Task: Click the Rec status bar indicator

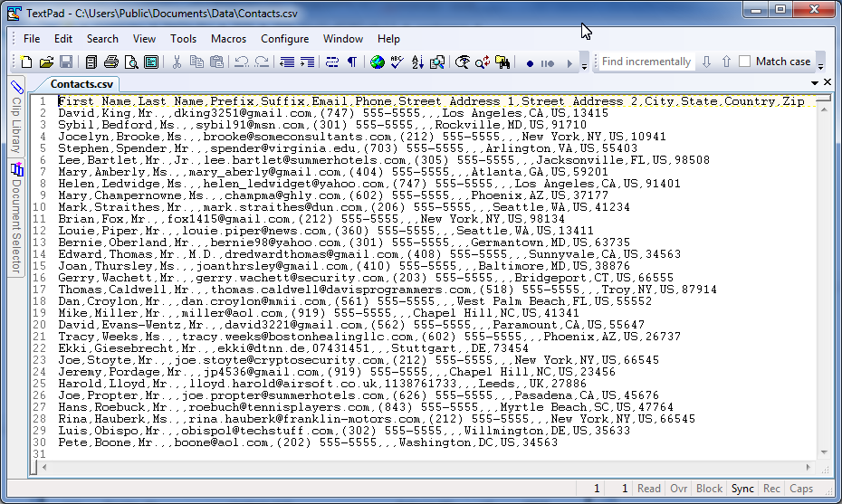Action: click(x=771, y=489)
